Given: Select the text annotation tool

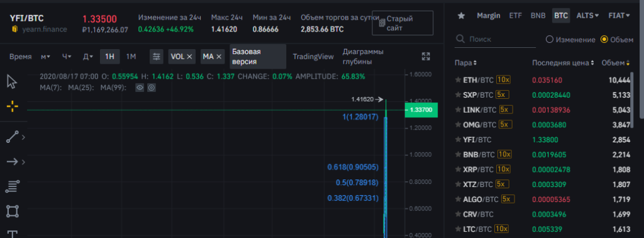Looking at the screenshot, I should pos(13,234).
